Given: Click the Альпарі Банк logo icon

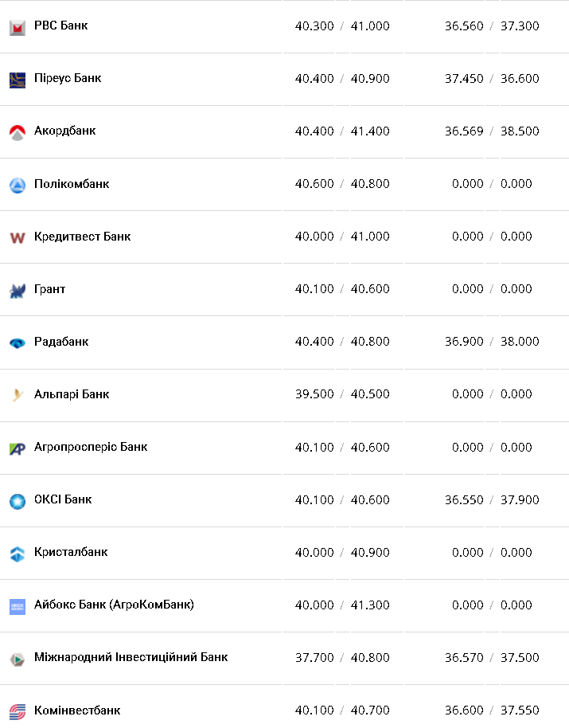Looking at the screenshot, I should (18, 395).
